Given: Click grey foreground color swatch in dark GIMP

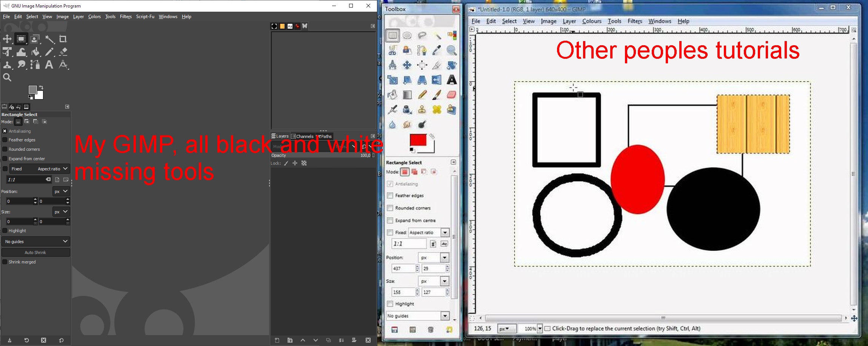Looking at the screenshot, I should [32, 89].
